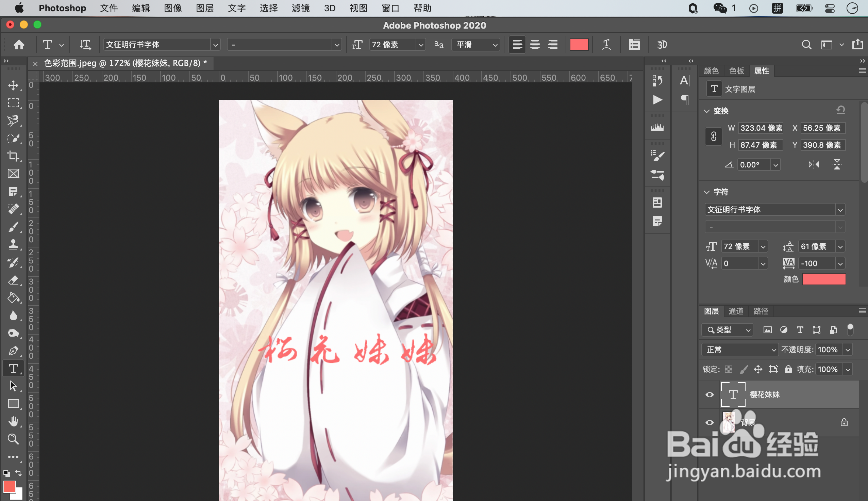
Task: Select the Rectangle shape tool
Action: 13,404
